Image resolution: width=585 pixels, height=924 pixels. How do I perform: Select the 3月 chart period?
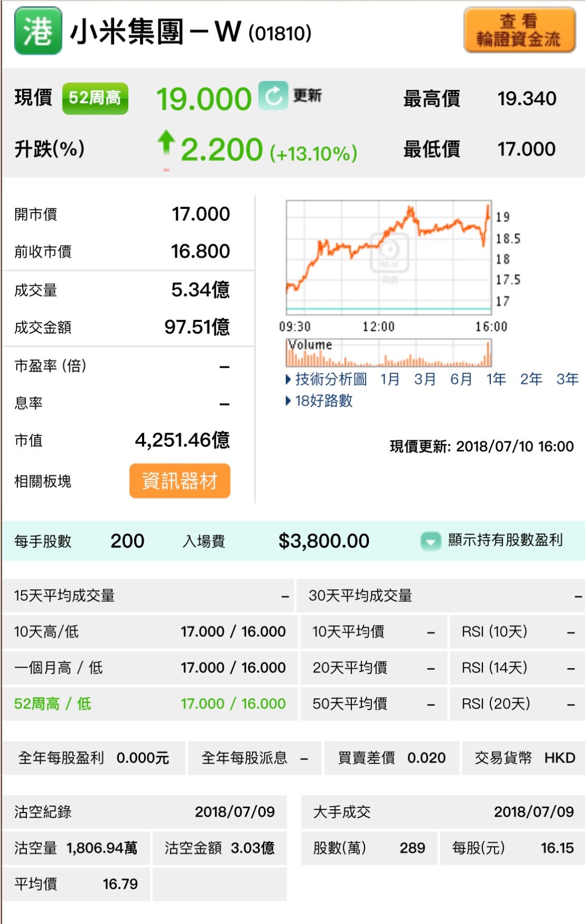(425, 379)
